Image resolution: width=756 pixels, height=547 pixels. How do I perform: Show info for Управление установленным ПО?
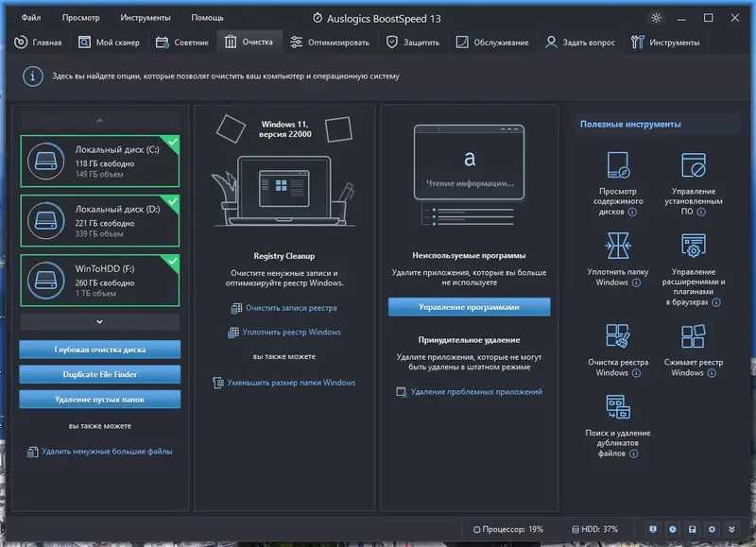[x=701, y=212]
